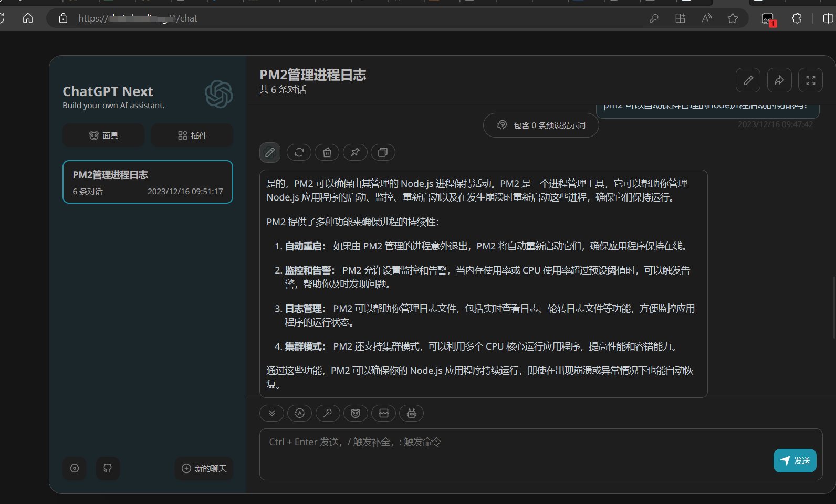Screen dimensions: 836x504
Task: Open browser extensions puzzle icon
Action: [797, 18]
